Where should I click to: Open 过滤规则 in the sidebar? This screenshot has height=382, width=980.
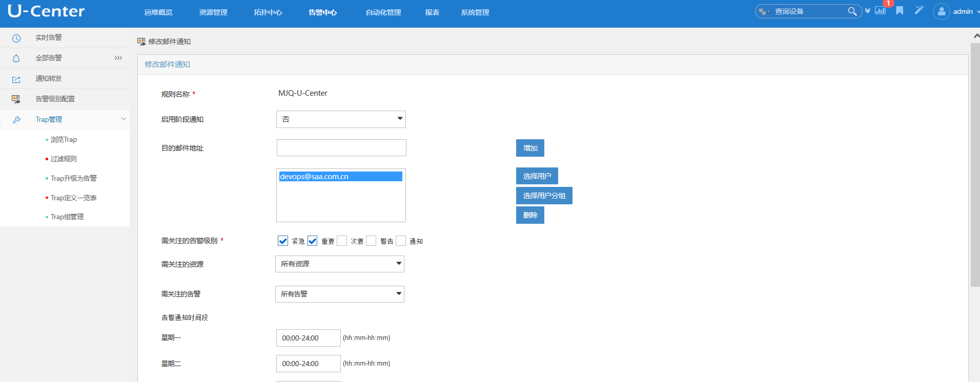64,159
